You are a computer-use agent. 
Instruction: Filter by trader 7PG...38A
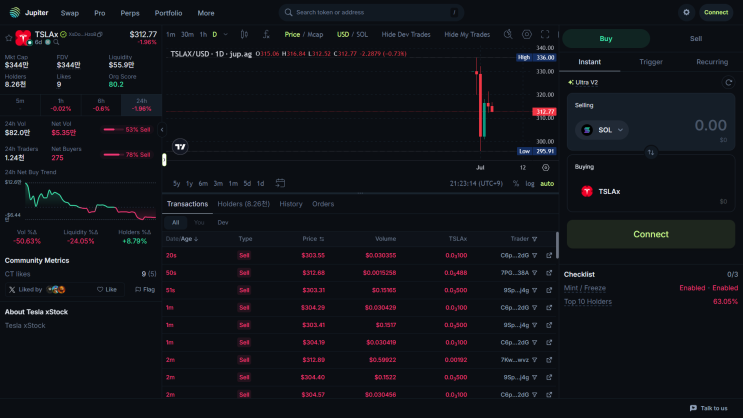[535, 273]
